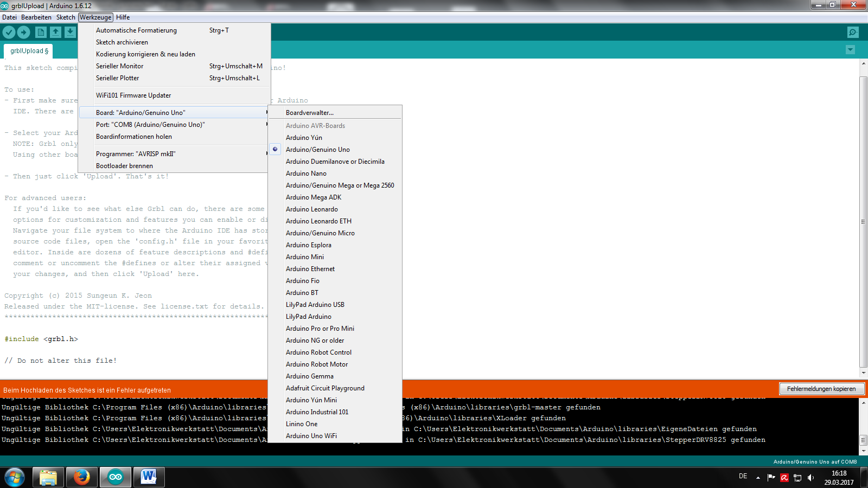Select the Arduino/Genuino Uno board option

tap(317, 150)
